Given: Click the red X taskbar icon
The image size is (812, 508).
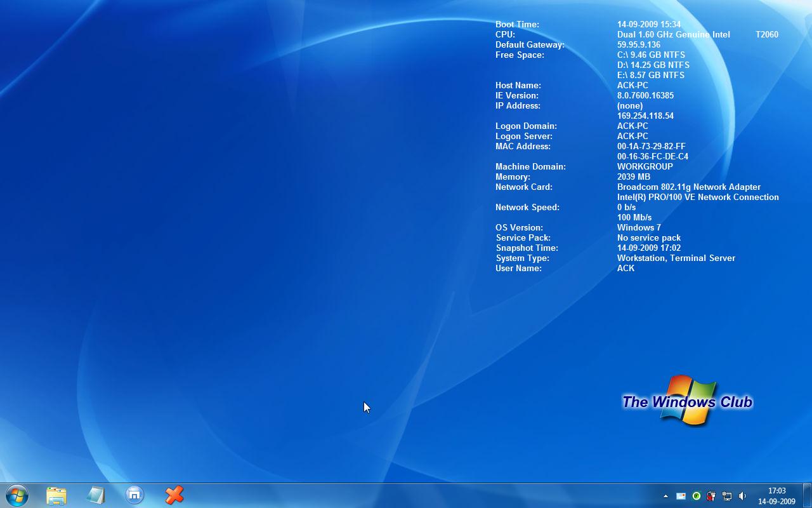Looking at the screenshot, I should pyautogui.click(x=174, y=495).
